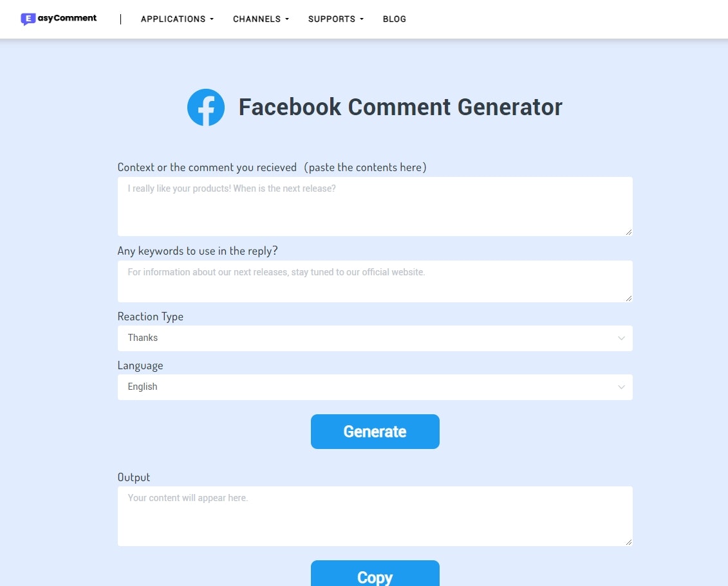Click the dropdown chevron on Reaction Type
The height and width of the screenshot is (586, 728).
(621, 338)
